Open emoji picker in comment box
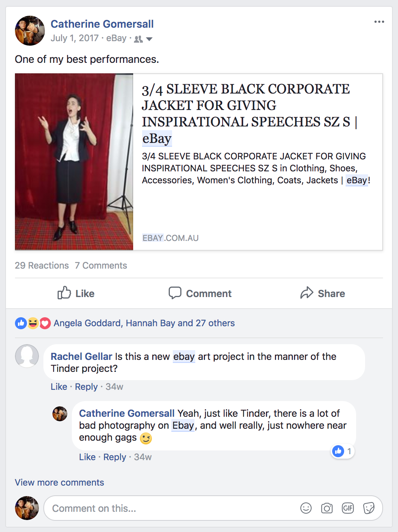398x532 pixels. point(306,508)
